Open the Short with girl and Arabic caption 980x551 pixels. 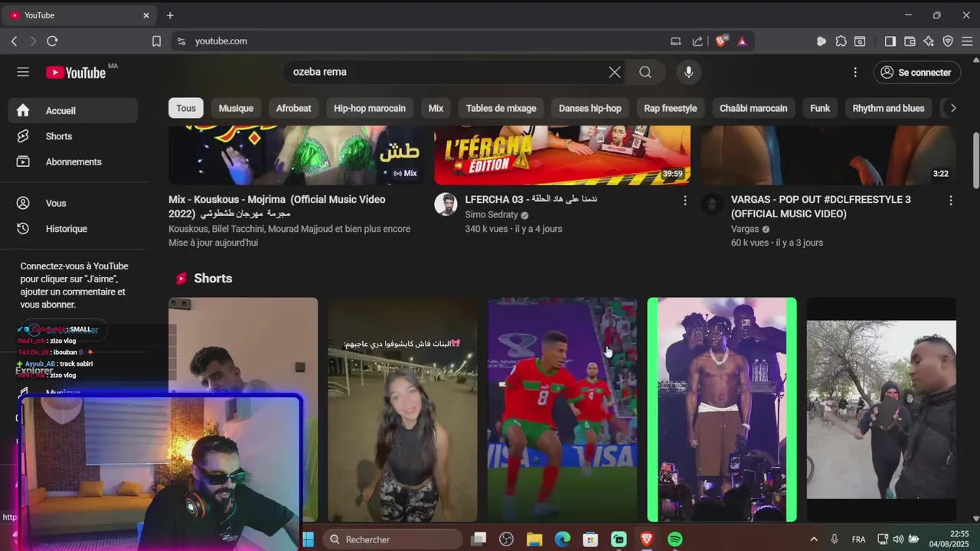click(x=403, y=409)
